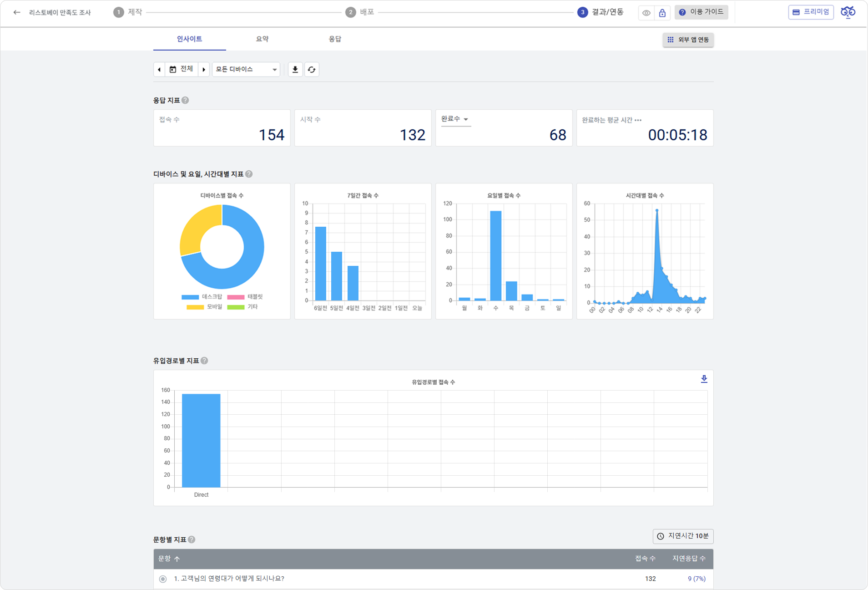This screenshot has width=868, height=590.
Task: Switch to the 응답 tab
Action: point(335,39)
